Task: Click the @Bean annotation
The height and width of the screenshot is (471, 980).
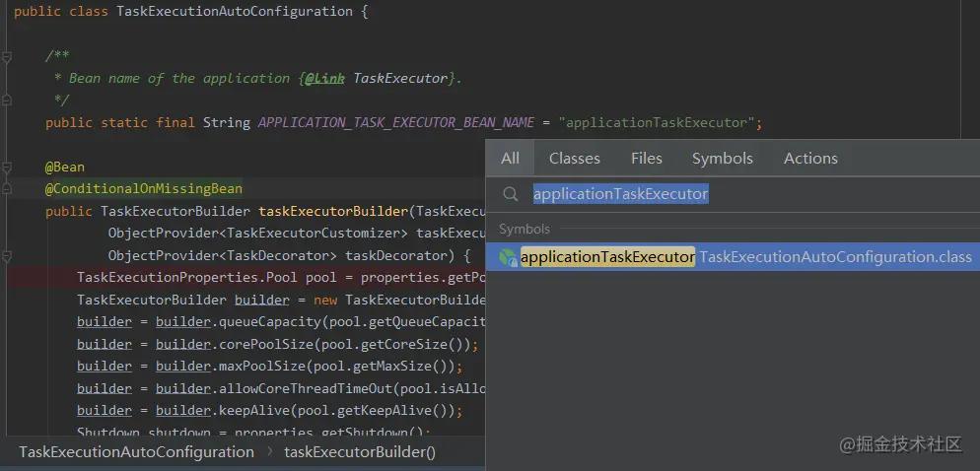Action: click(64, 167)
